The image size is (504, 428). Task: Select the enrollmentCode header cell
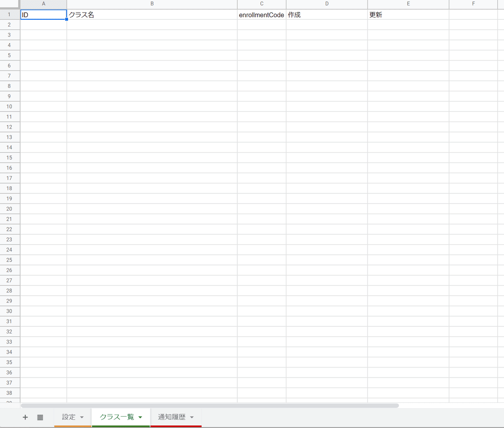point(262,15)
